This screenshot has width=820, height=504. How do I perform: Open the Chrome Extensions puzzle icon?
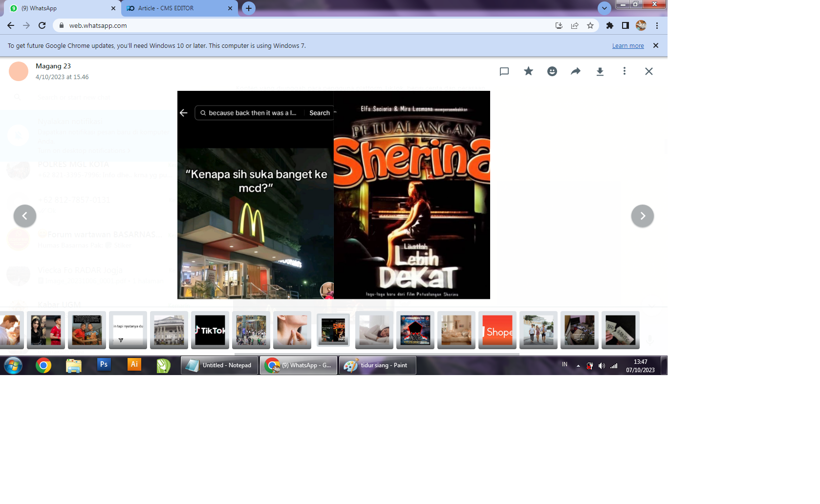610,25
